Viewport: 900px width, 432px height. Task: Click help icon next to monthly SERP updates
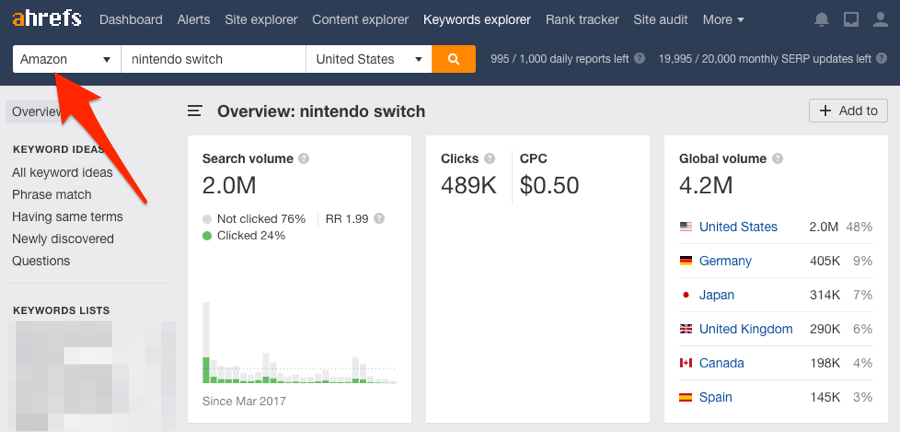pos(882,59)
